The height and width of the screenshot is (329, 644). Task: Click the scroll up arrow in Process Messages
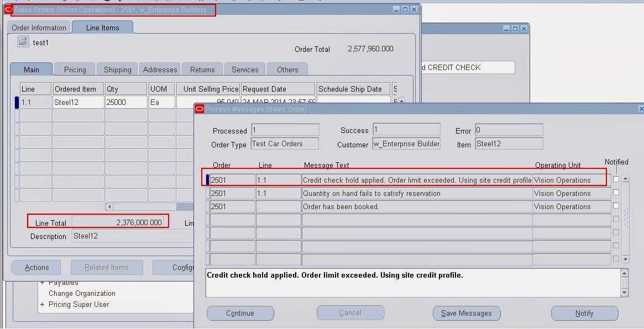pyautogui.click(x=624, y=178)
